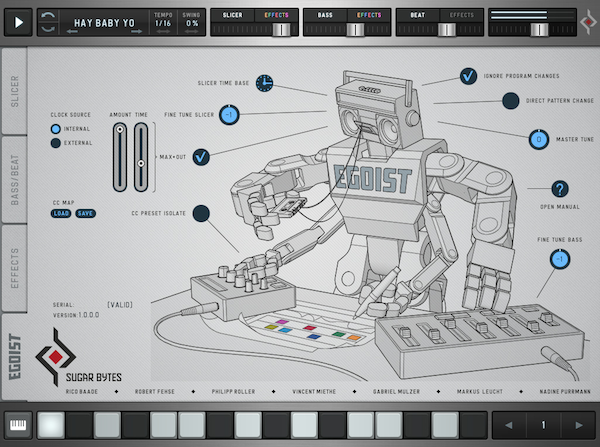Image resolution: width=600 pixels, height=447 pixels.
Task: Start playback with the play button
Action: [18, 23]
